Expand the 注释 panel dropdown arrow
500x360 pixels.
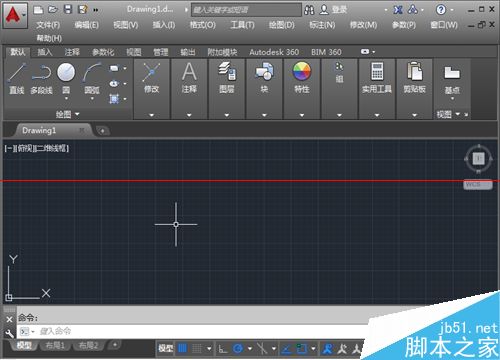point(189,115)
